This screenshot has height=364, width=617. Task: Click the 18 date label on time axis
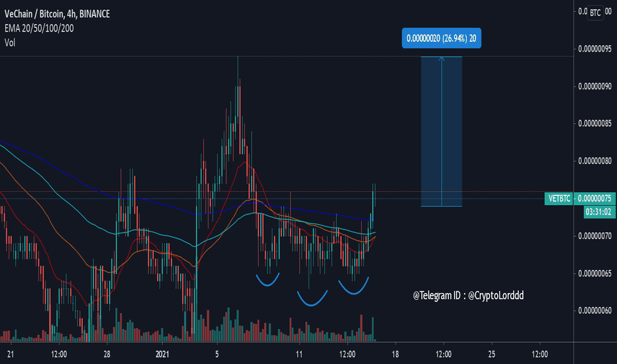click(395, 354)
